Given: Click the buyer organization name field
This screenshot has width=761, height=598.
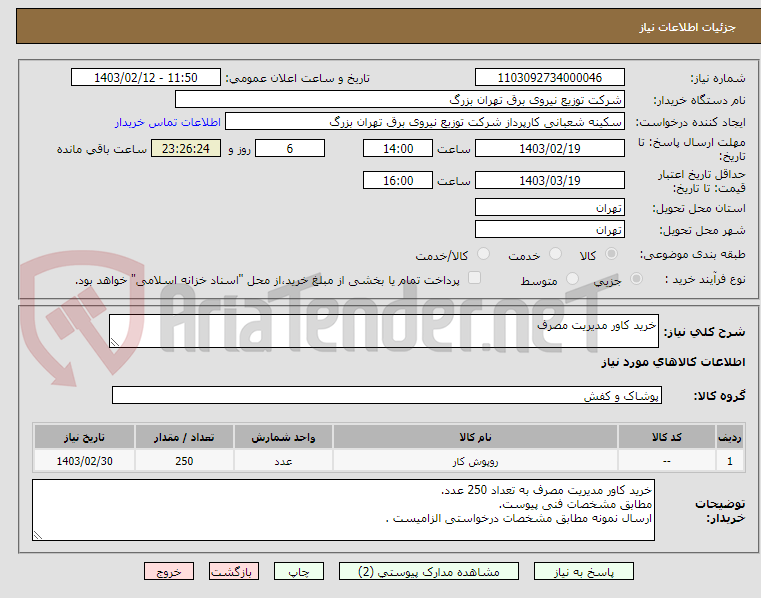Looking at the screenshot, I should pos(399,100).
